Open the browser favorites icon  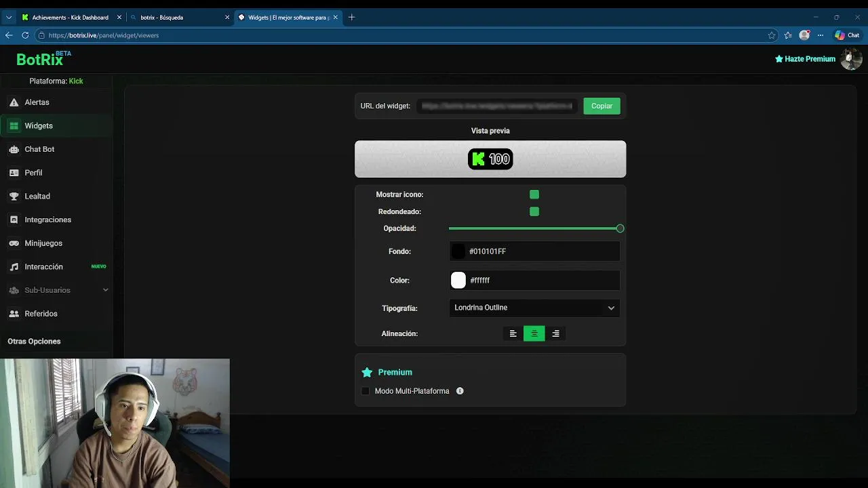tap(788, 35)
